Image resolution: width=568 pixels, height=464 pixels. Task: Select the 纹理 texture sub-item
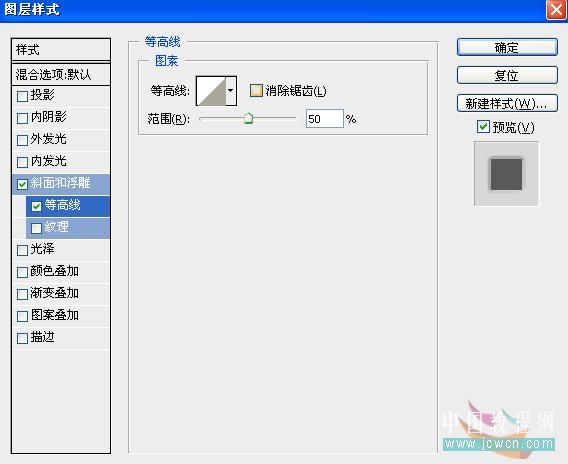(x=68, y=227)
